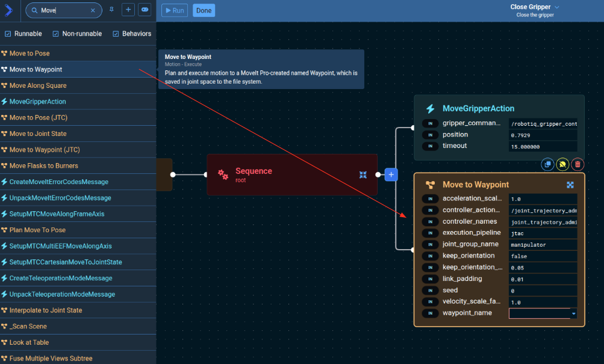Open the Close Gripper objective dropdown
This screenshot has width=604, height=364.
(556, 7)
